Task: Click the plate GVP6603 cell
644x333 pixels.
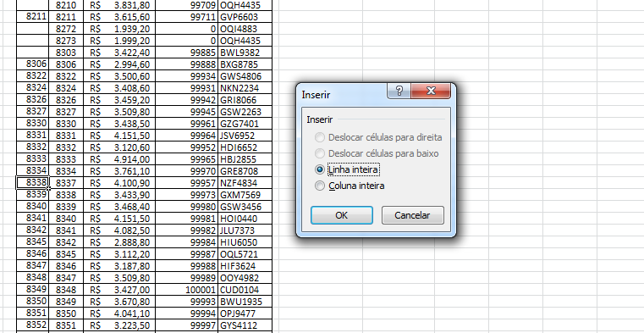Action: point(245,17)
